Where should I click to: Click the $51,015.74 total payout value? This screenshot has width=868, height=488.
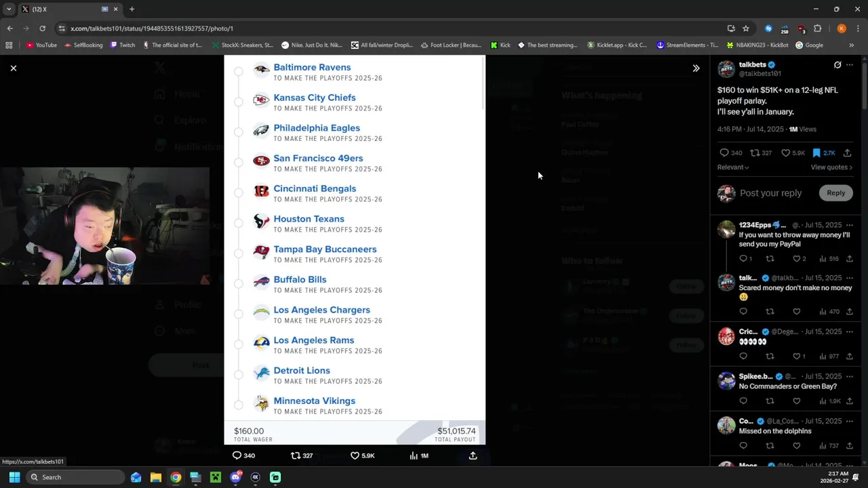pos(456,431)
